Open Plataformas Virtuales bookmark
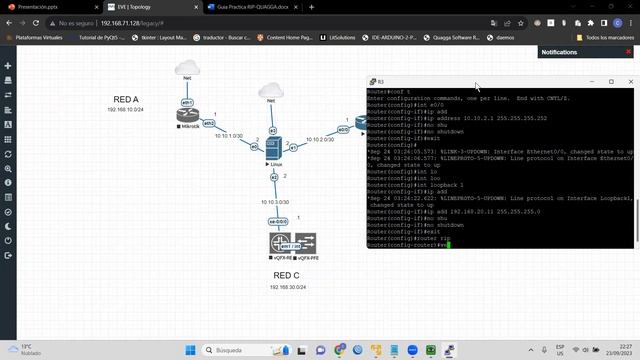640x360 pixels. click(34, 38)
